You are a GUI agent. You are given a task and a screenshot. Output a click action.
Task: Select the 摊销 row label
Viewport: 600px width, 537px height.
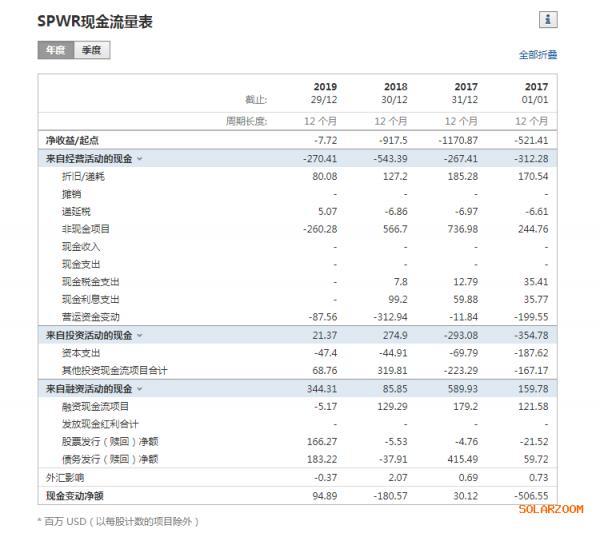72,194
